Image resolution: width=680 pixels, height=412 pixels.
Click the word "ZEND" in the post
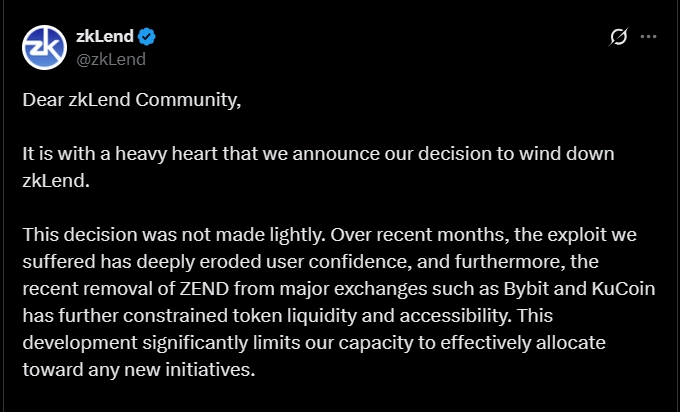(x=204, y=288)
